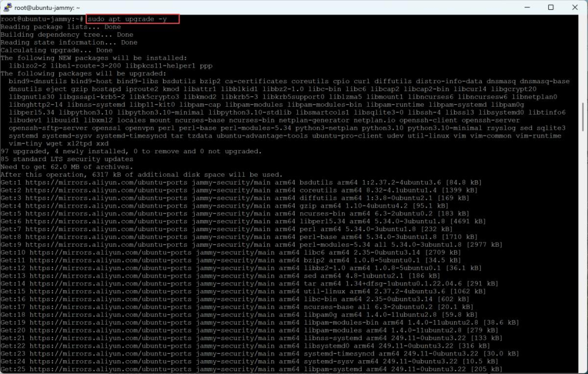
Task: Click package name 'vim-tiny'
Action: pos(25,143)
